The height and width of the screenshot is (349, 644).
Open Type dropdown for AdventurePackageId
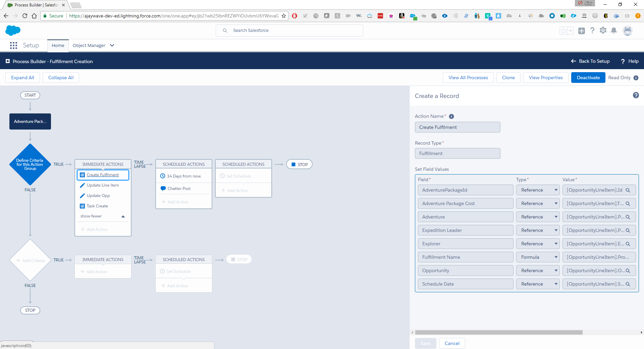[x=538, y=190]
